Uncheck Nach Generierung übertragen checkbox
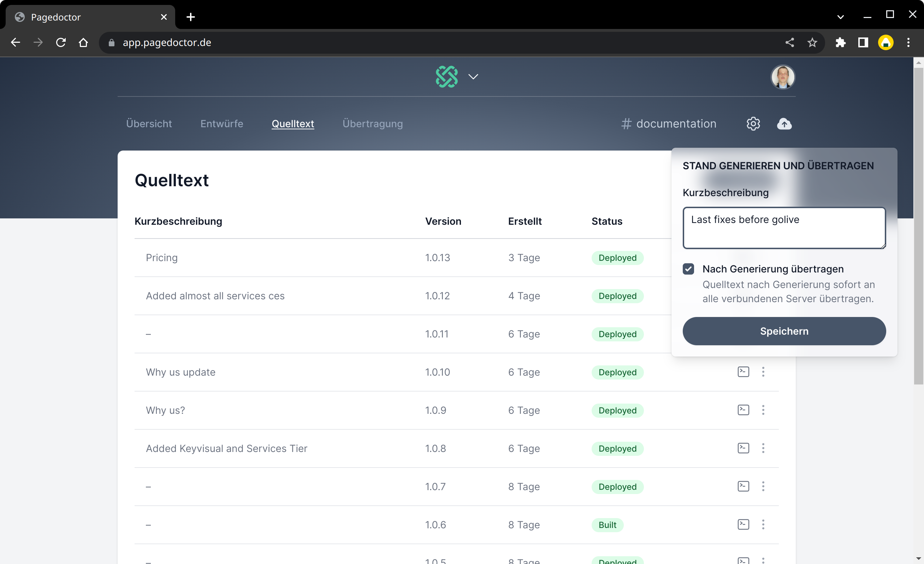Image resolution: width=924 pixels, height=564 pixels. [x=688, y=269]
